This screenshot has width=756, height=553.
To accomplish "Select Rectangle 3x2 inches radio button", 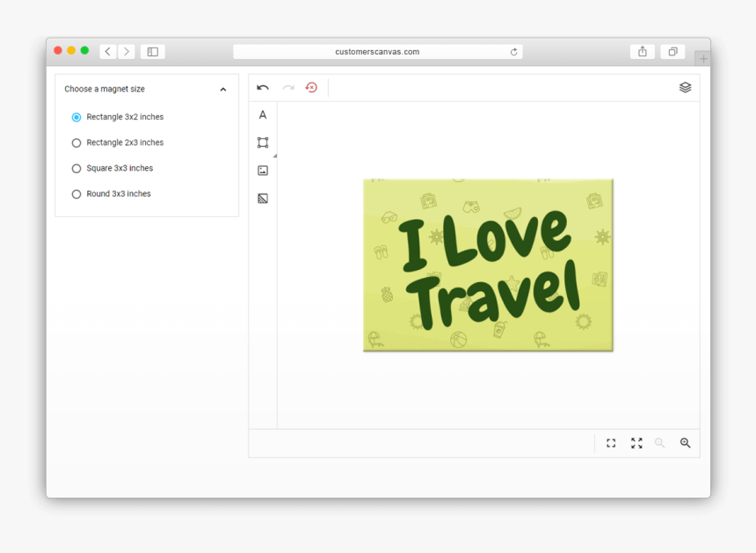I will 76,117.
